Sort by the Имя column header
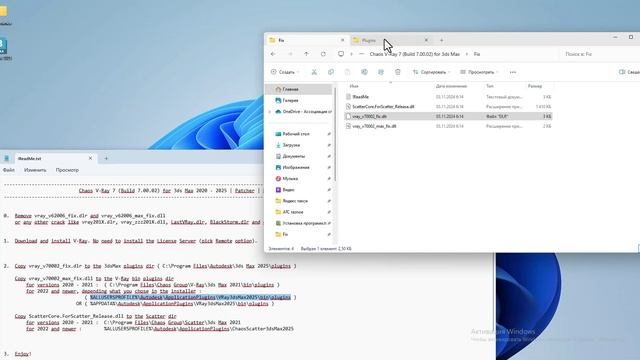This screenshot has height=360, width=640. (354, 86)
